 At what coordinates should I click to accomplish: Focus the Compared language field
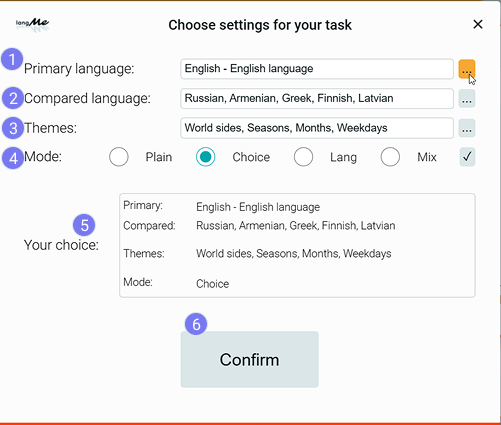point(317,98)
